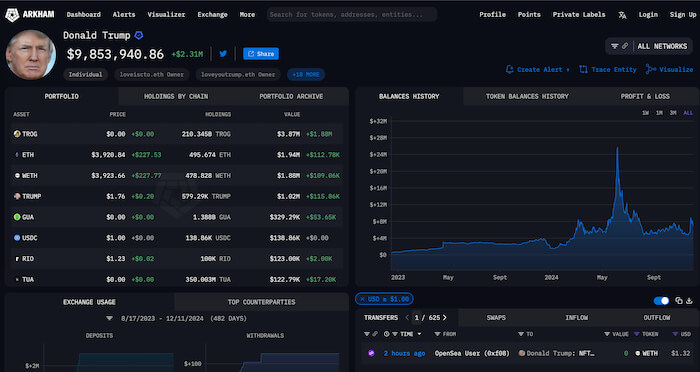The height and width of the screenshot is (372, 700).
Task: Select the 1W chart range
Action: pos(646,113)
